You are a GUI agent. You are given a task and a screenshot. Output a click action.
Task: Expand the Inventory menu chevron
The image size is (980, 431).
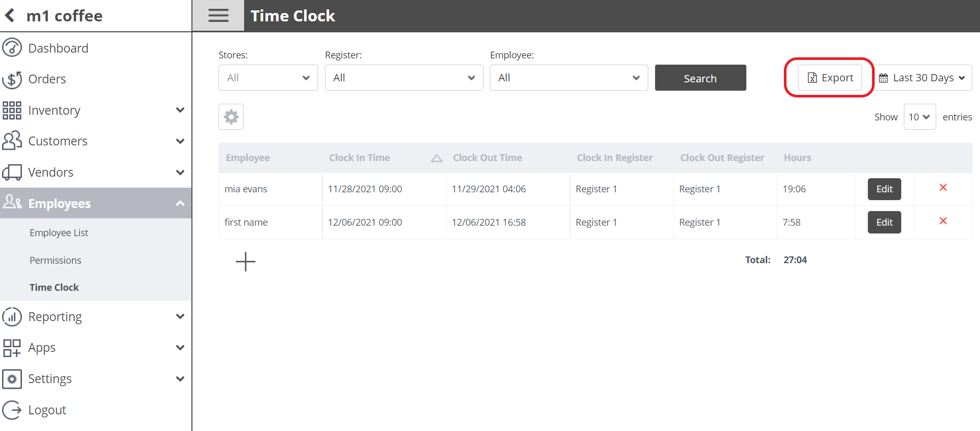coord(180,110)
